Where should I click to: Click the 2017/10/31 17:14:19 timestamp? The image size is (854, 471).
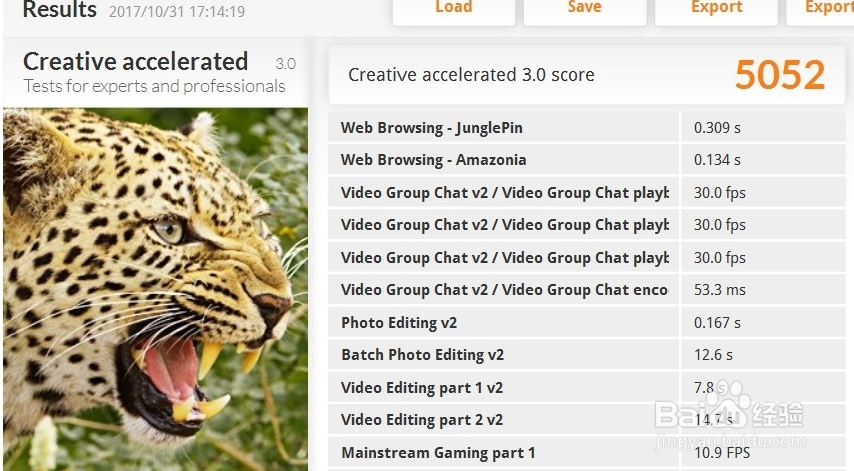click(x=176, y=12)
